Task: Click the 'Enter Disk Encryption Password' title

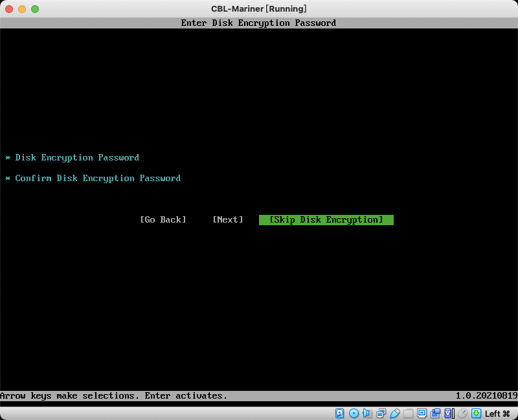Action: pyautogui.click(x=258, y=23)
